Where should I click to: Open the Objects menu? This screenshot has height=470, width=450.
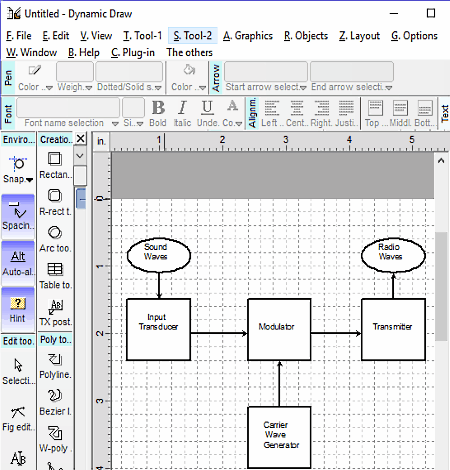tap(306, 36)
